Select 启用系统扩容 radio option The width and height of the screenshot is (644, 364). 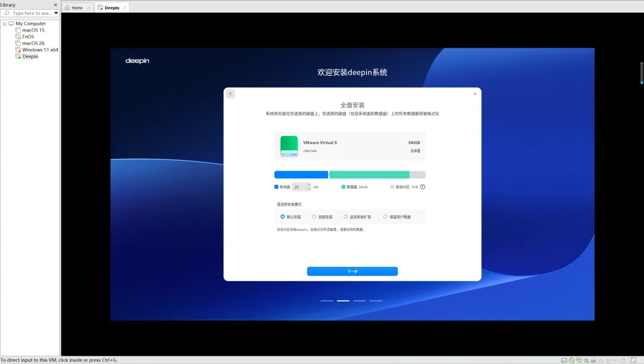coord(346,217)
